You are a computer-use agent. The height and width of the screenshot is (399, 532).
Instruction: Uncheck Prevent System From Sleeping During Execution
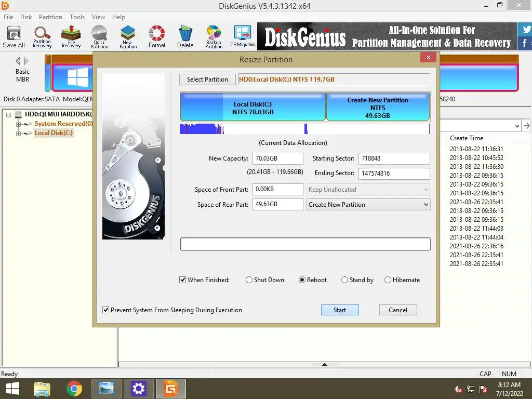coord(106,310)
